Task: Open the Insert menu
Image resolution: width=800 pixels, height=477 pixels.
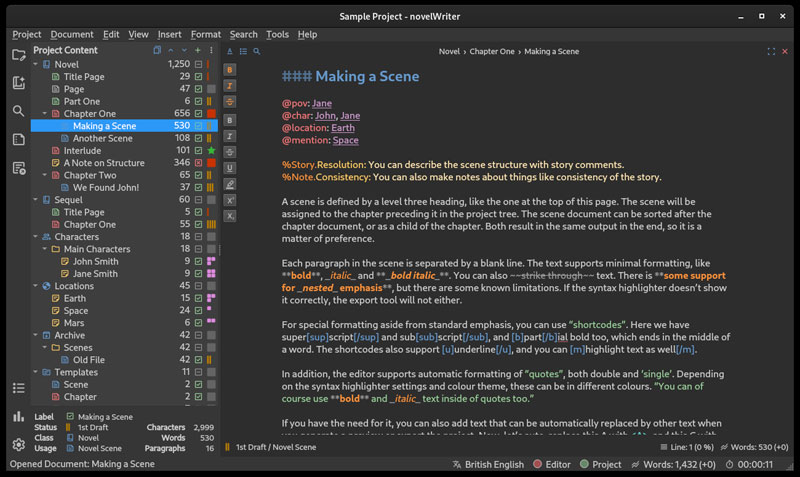Action: coord(169,34)
